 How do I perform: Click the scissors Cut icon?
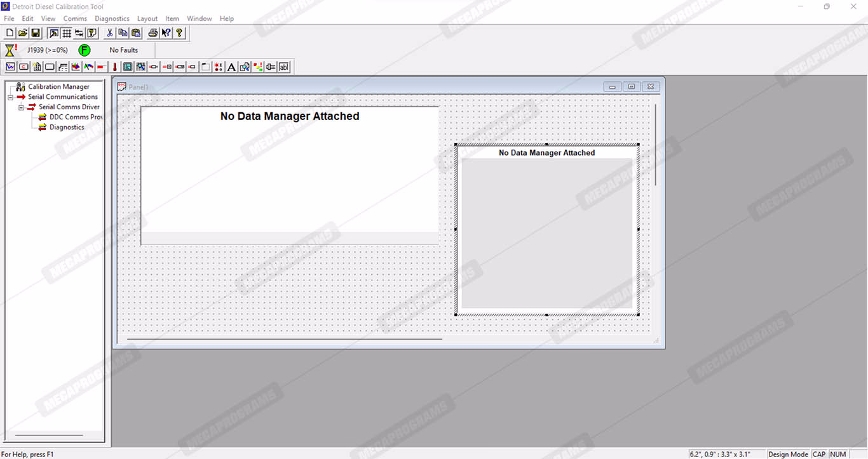tap(109, 33)
